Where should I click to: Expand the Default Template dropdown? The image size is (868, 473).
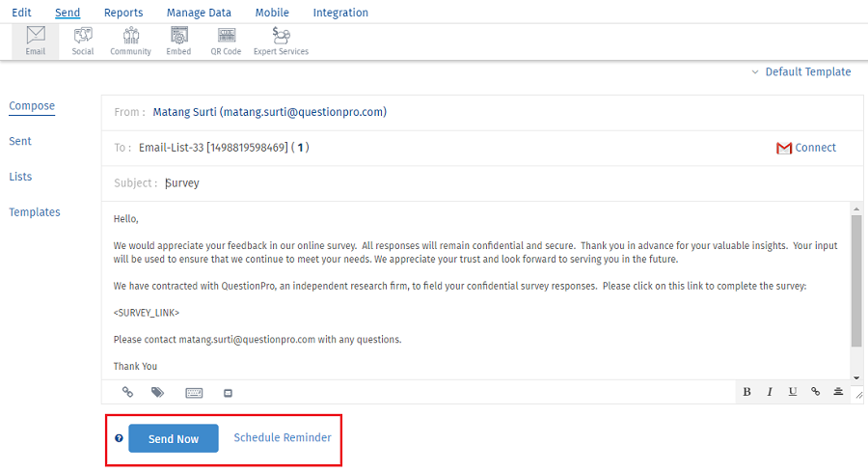point(801,72)
